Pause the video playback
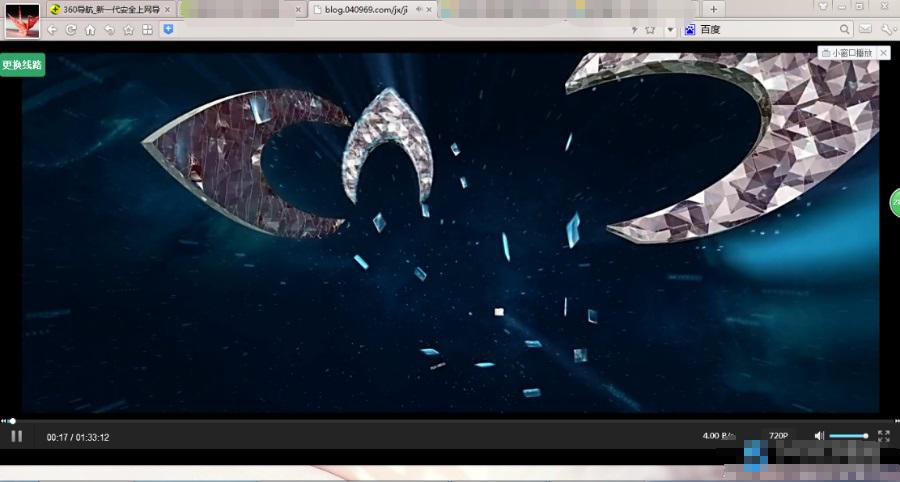Image resolution: width=900 pixels, height=482 pixels. click(16, 436)
